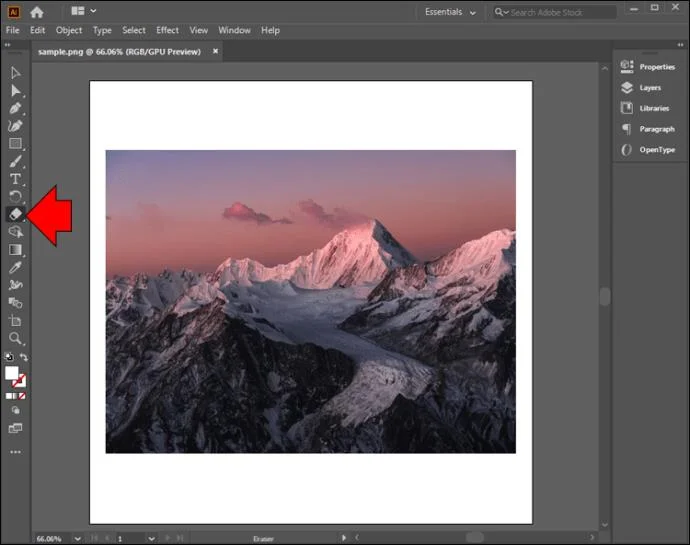This screenshot has width=690, height=545.
Task: Open the Help menu
Action: (270, 30)
